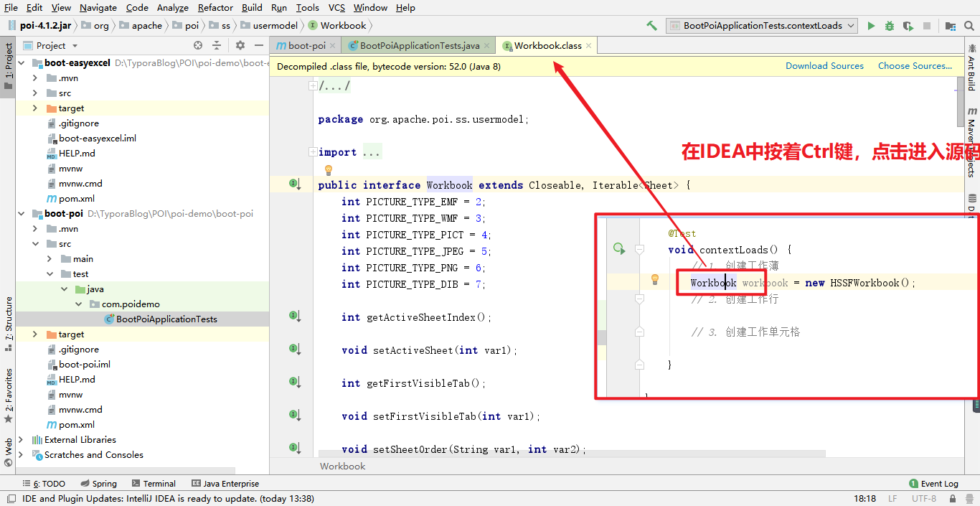Click the grey Stop icon
Screen dimensions: 980x506
(x=927, y=26)
